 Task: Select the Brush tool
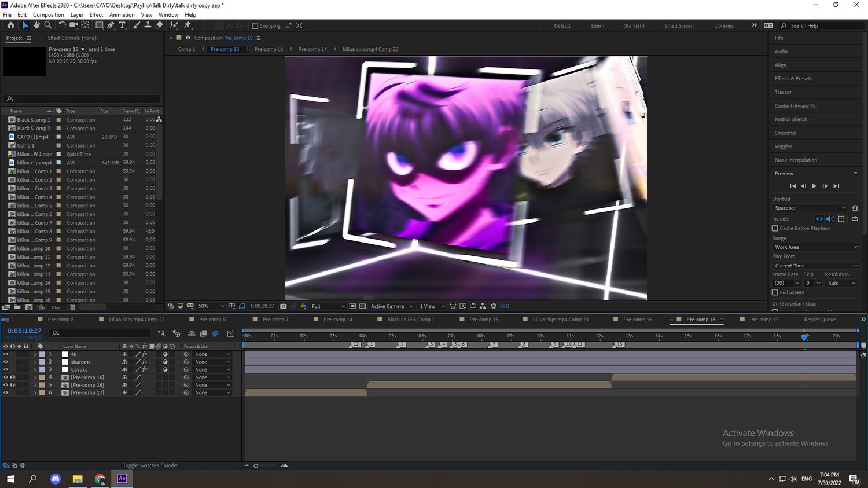click(x=137, y=25)
